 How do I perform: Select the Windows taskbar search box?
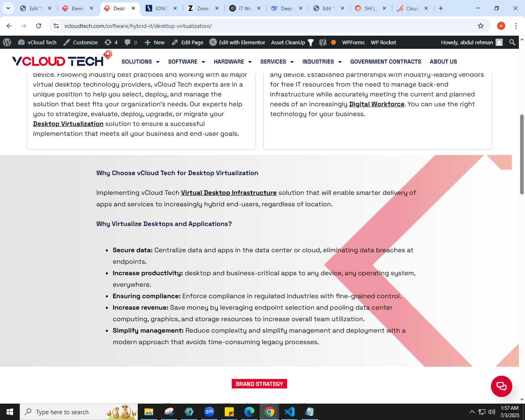click(x=79, y=412)
